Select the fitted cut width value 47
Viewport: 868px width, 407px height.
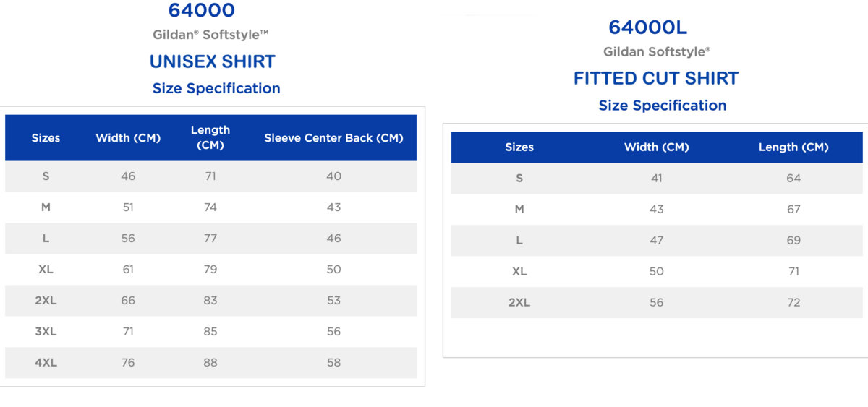click(656, 240)
